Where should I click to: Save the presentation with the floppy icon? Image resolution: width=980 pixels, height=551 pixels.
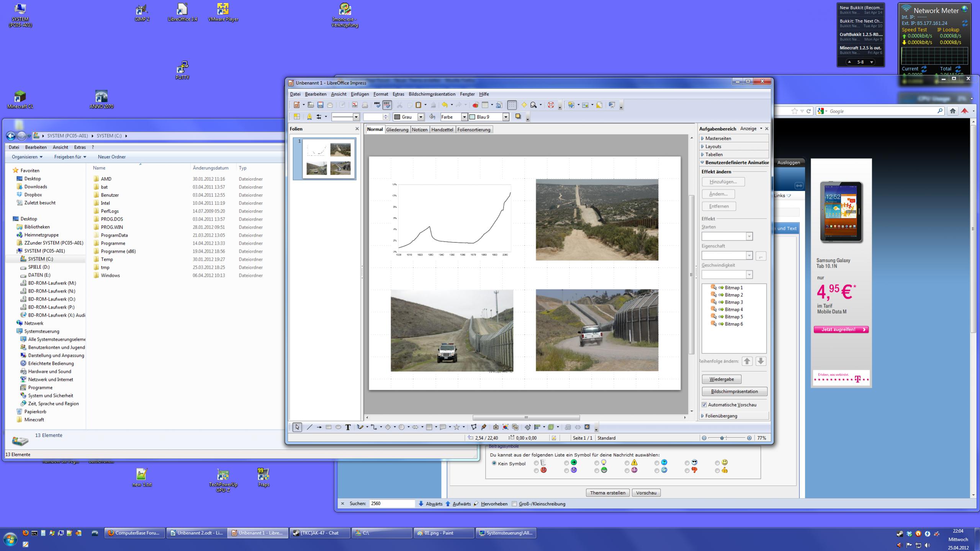click(x=321, y=105)
